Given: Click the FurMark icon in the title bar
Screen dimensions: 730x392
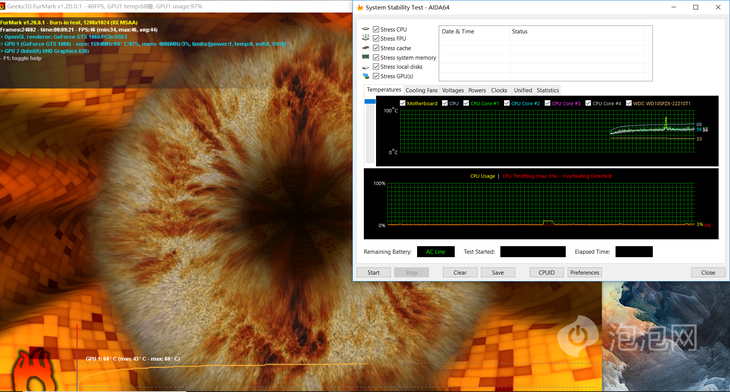Looking at the screenshot, I should pos(2,7).
